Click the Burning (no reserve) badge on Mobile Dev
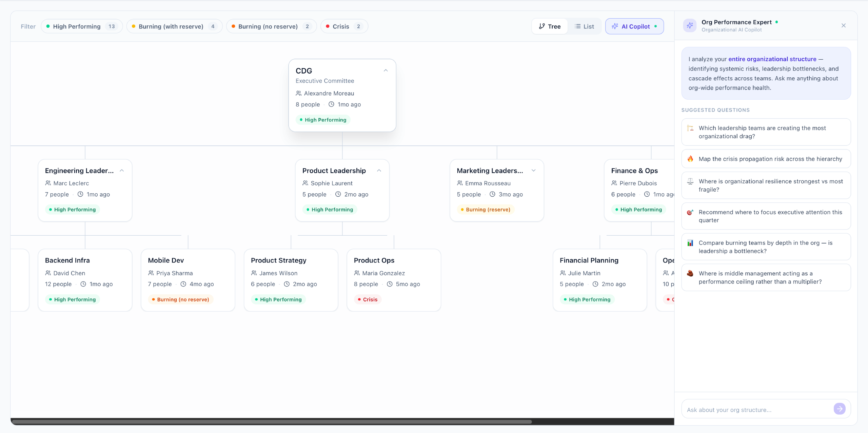 click(180, 299)
